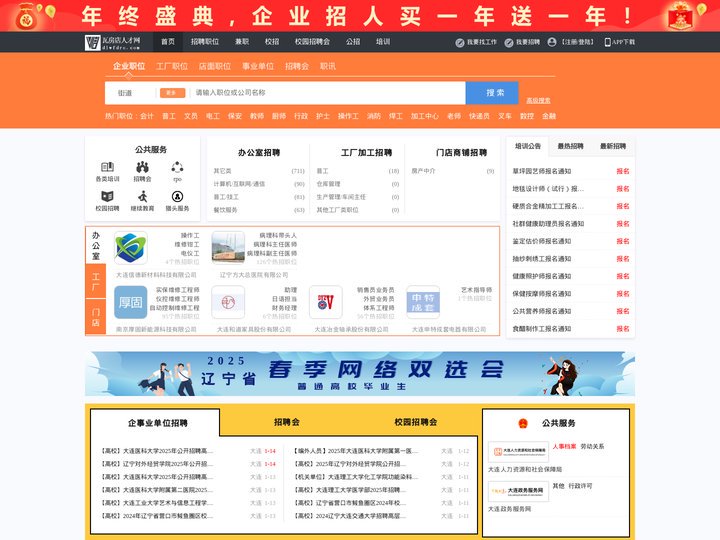720x540 pixels.
Task: Click the blue 搜索 button
Action: (x=492, y=93)
